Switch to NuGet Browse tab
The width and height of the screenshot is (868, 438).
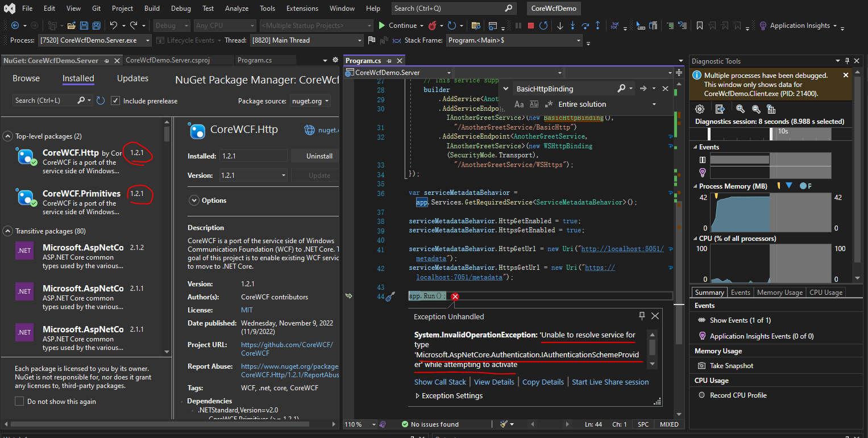click(x=26, y=78)
